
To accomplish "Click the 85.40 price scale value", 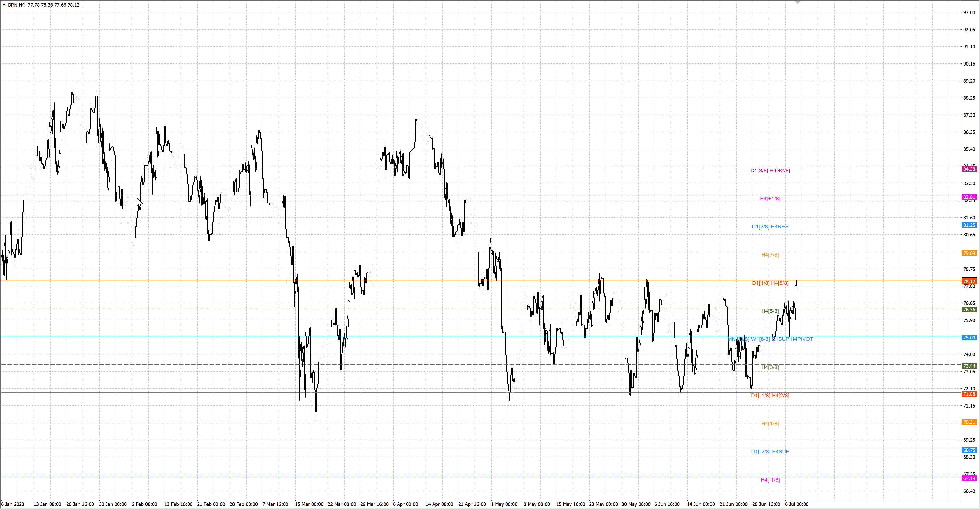I will [x=969, y=149].
